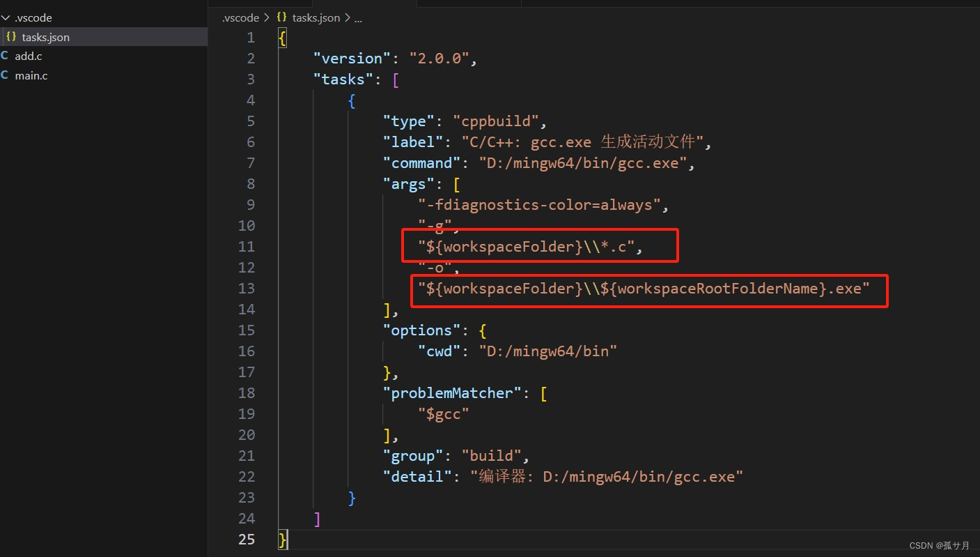Select tasks.json breadcrumb segment
The width and height of the screenshot is (980, 557).
tap(316, 18)
